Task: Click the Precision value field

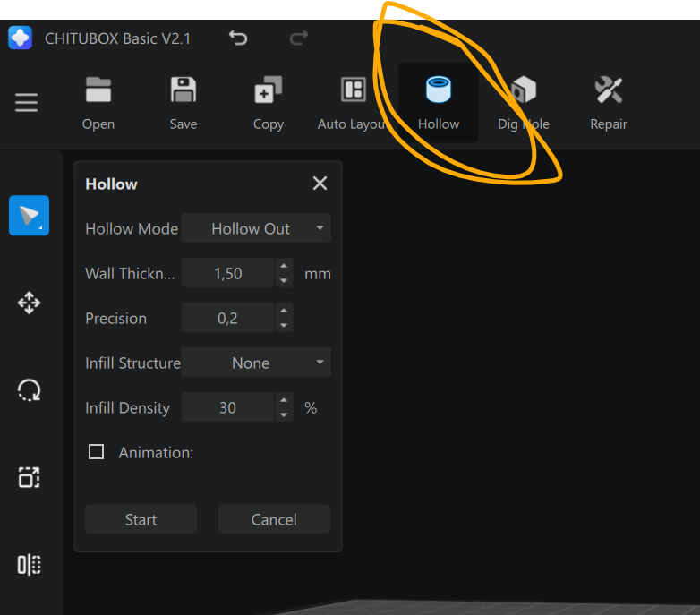Action: point(227,318)
